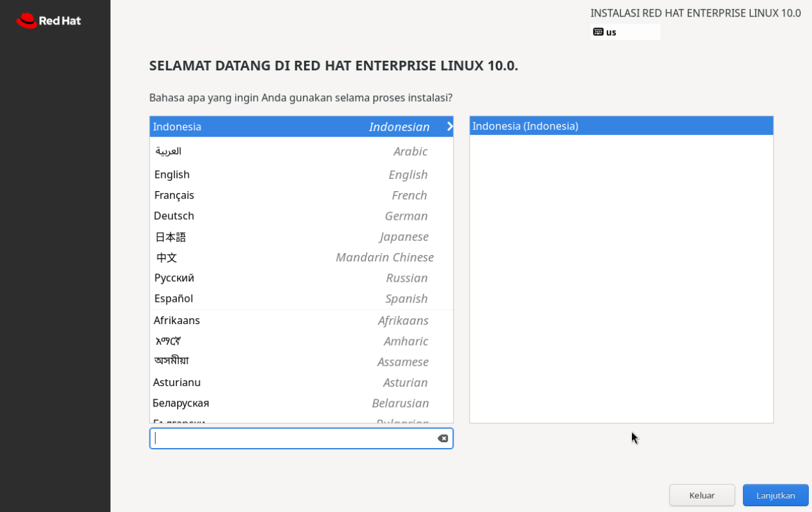
Task: Select Español language row
Action: click(x=302, y=299)
